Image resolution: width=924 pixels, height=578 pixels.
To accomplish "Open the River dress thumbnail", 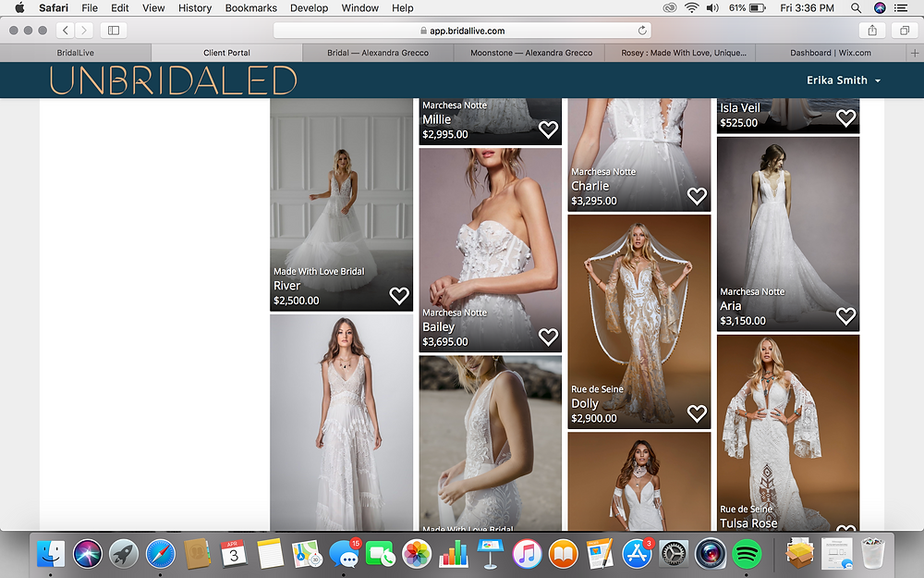I will 341,204.
